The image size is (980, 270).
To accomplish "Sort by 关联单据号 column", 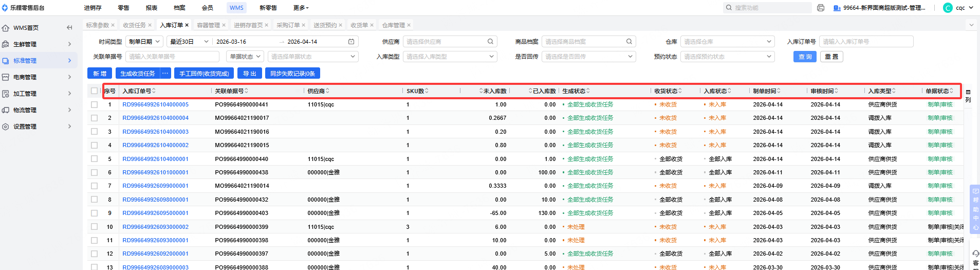I will [246, 91].
